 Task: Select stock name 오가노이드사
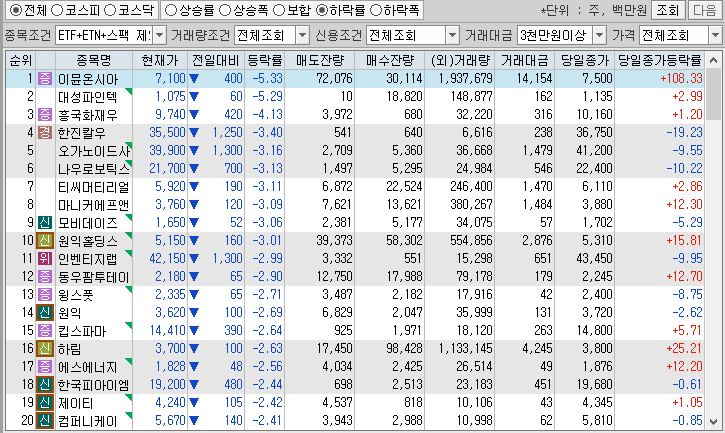pos(94,151)
